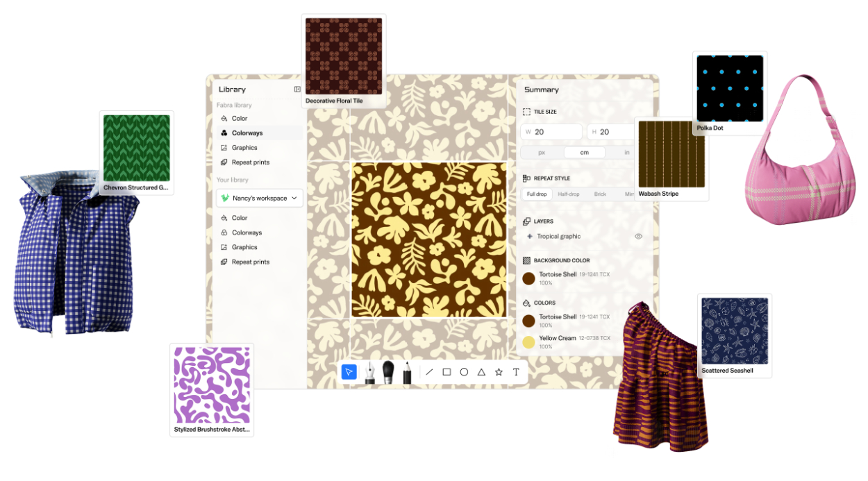Edit the tile height field

click(611, 132)
